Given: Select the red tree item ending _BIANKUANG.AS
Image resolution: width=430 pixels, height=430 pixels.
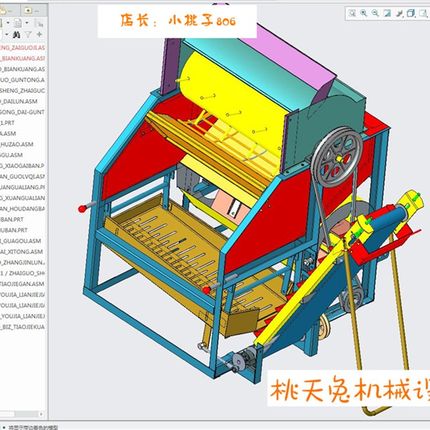Looking at the screenshot, I should click(x=22, y=59).
